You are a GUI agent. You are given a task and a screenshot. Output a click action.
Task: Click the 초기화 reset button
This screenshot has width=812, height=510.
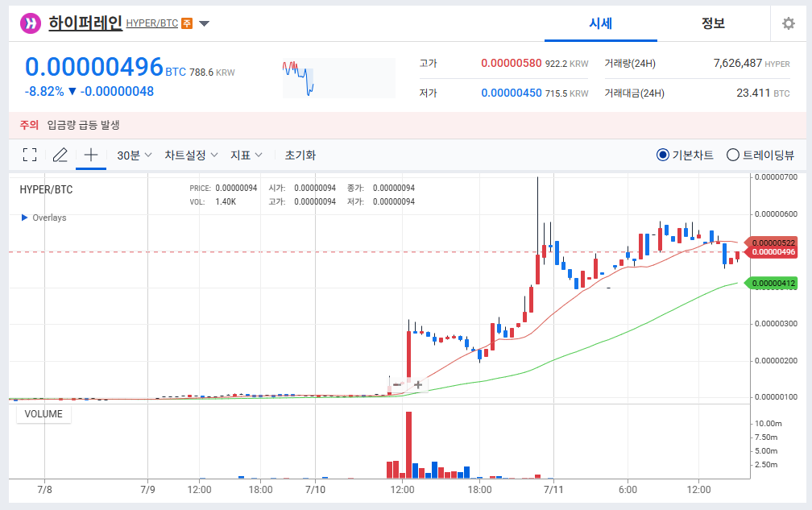tap(300, 154)
